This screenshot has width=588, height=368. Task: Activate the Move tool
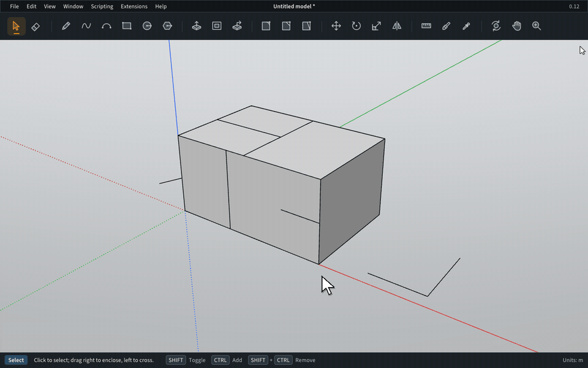point(336,26)
